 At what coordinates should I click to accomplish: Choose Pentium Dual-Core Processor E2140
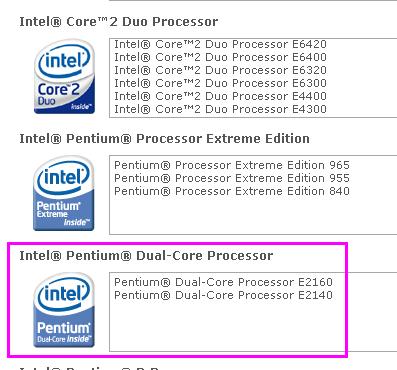[x=223, y=295]
